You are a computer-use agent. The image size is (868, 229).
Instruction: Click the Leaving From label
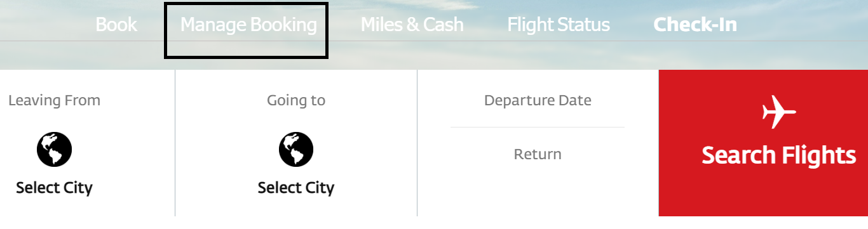[54, 100]
